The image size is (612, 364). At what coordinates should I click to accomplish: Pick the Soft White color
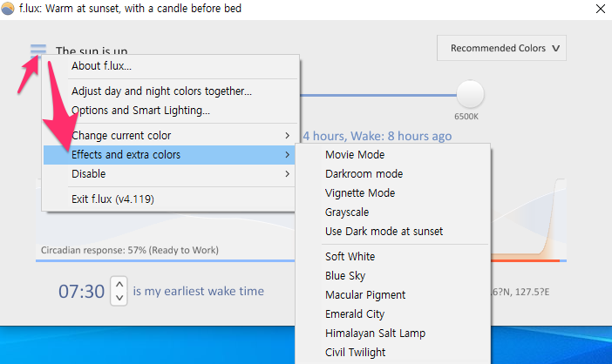(x=392, y=256)
